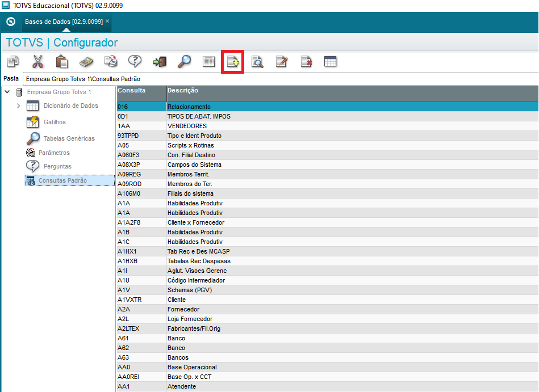Select row A05 Scripts x Rotinas
Viewport: 539px width, 392px height.
(x=328, y=145)
